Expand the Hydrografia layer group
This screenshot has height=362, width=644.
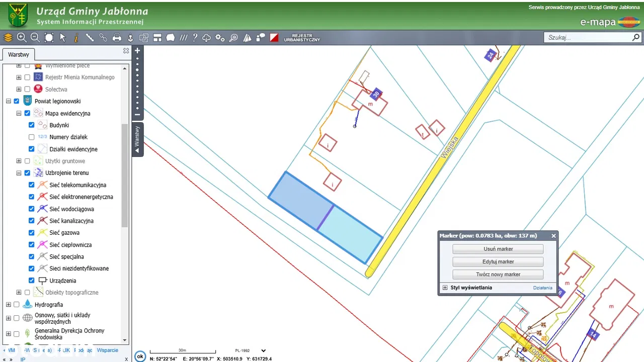[8, 305]
